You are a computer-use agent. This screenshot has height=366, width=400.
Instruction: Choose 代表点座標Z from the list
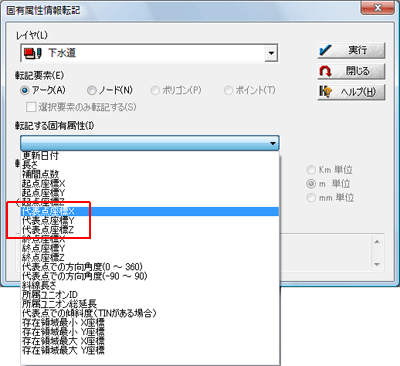[x=150, y=230]
